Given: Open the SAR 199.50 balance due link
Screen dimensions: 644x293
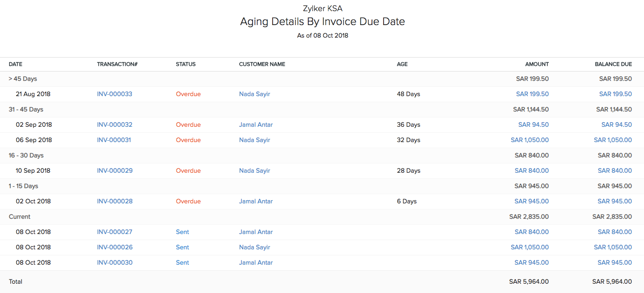Looking at the screenshot, I should 615,94.
